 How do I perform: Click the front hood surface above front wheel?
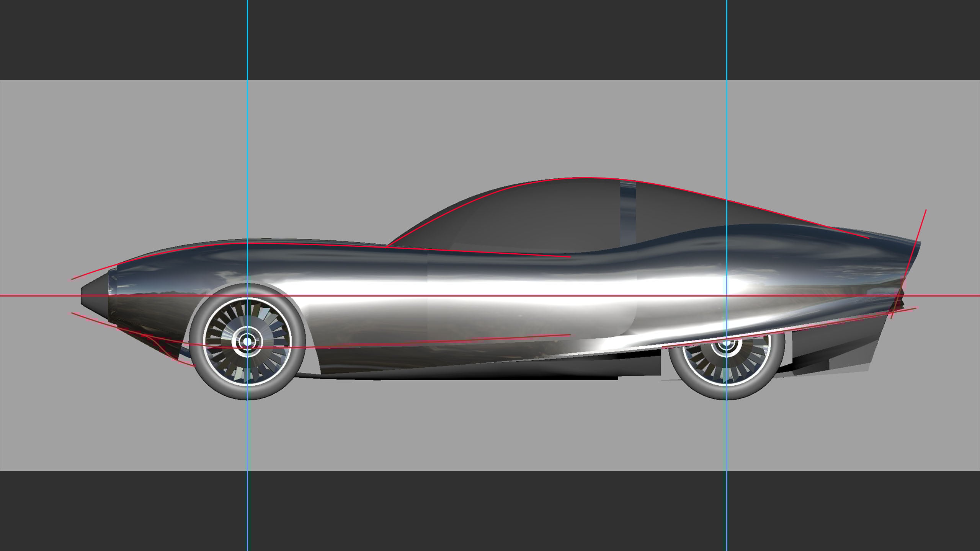click(x=268, y=256)
